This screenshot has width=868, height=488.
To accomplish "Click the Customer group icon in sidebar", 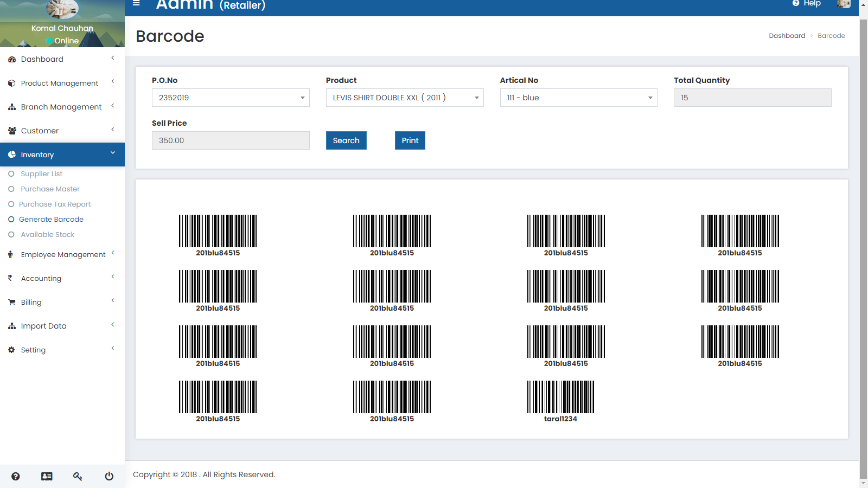I will click(11, 130).
